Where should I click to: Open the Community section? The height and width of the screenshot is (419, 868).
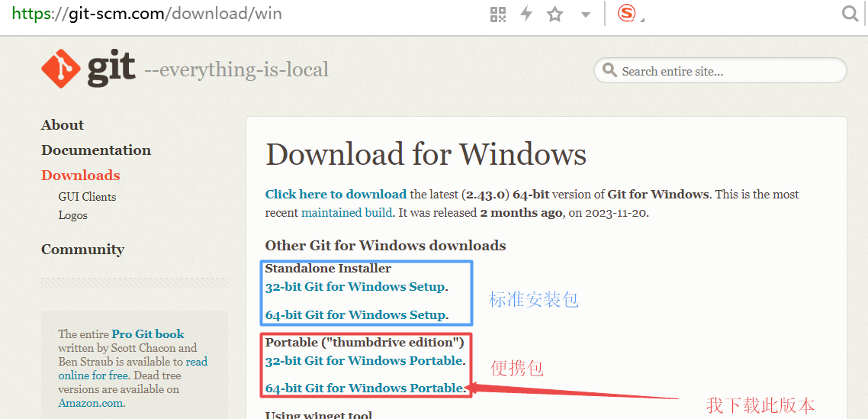(x=82, y=250)
